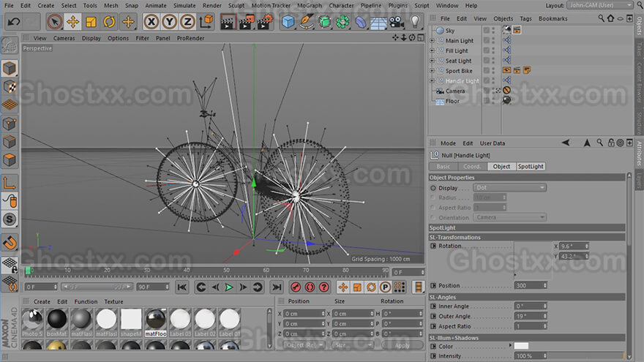Viewport: 644px width, 362px height.
Task: Toggle Z axis lock
Action: pyautogui.click(x=187, y=21)
